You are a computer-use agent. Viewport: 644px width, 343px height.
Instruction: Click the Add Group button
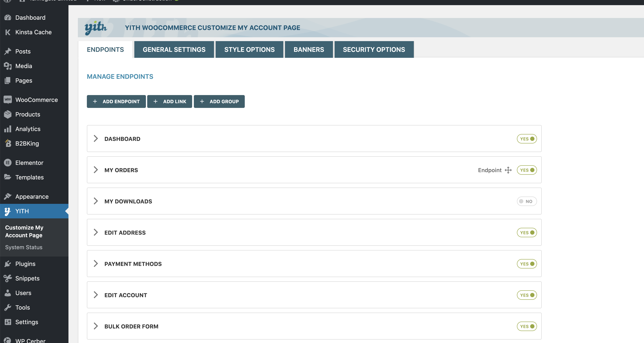[x=219, y=101]
